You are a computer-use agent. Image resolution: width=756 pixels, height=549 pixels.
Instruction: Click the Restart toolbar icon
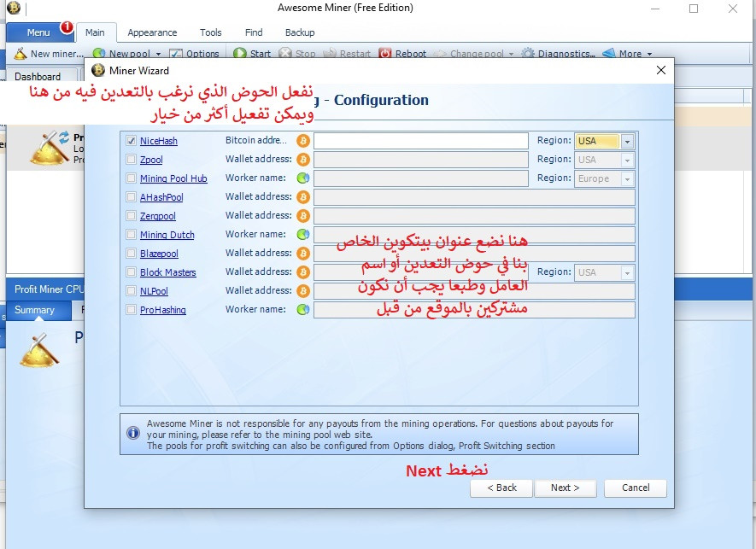(x=330, y=53)
